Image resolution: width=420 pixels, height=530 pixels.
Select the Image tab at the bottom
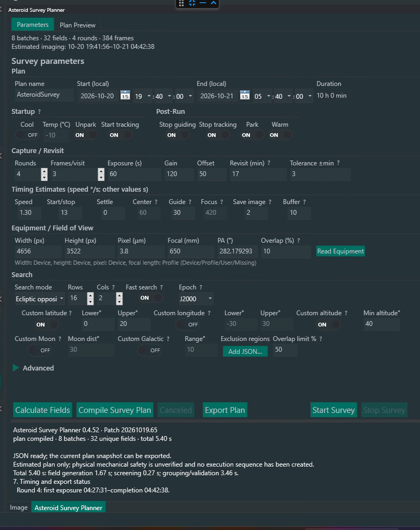pyautogui.click(x=19, y=507)
